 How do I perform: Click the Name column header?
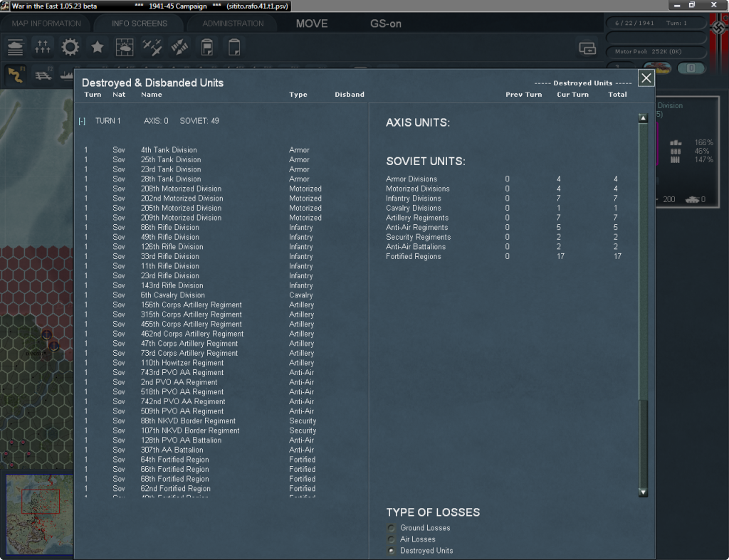click(152, 95)
